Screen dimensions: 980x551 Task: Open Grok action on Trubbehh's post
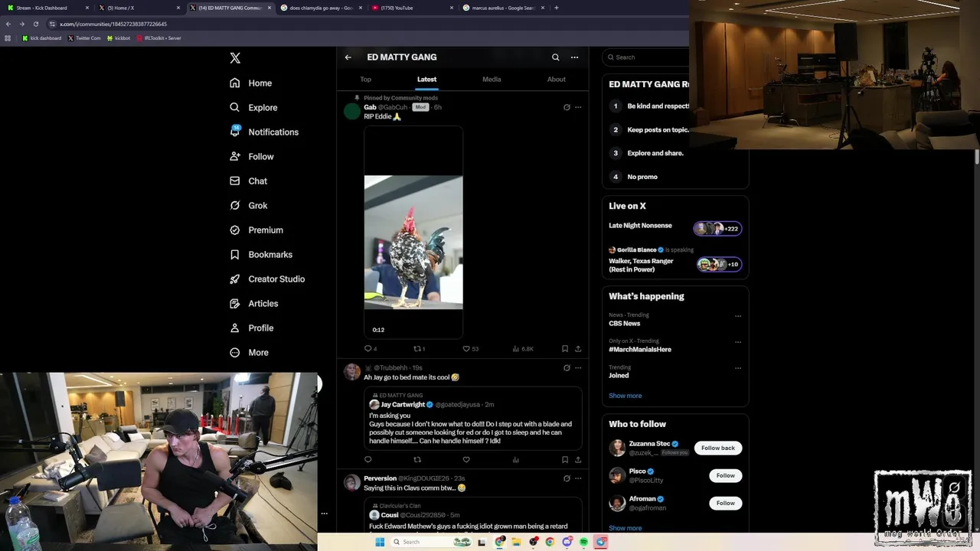567,368
